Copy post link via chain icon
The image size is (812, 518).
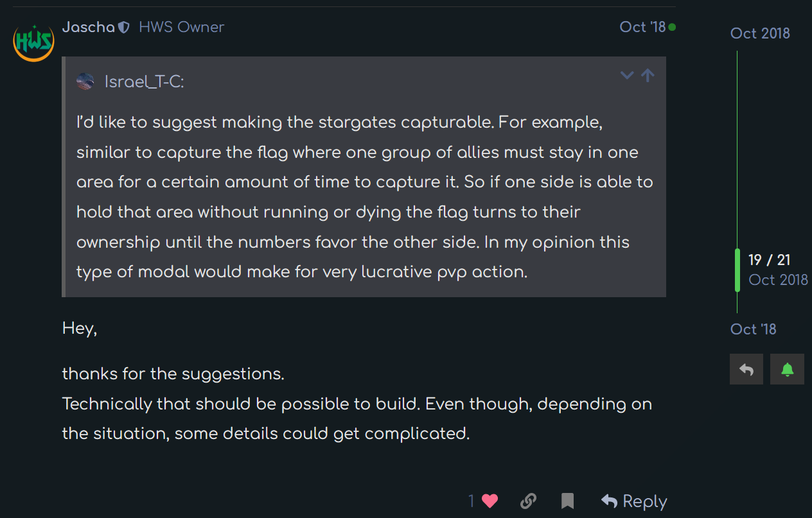[x=528, y=501]
